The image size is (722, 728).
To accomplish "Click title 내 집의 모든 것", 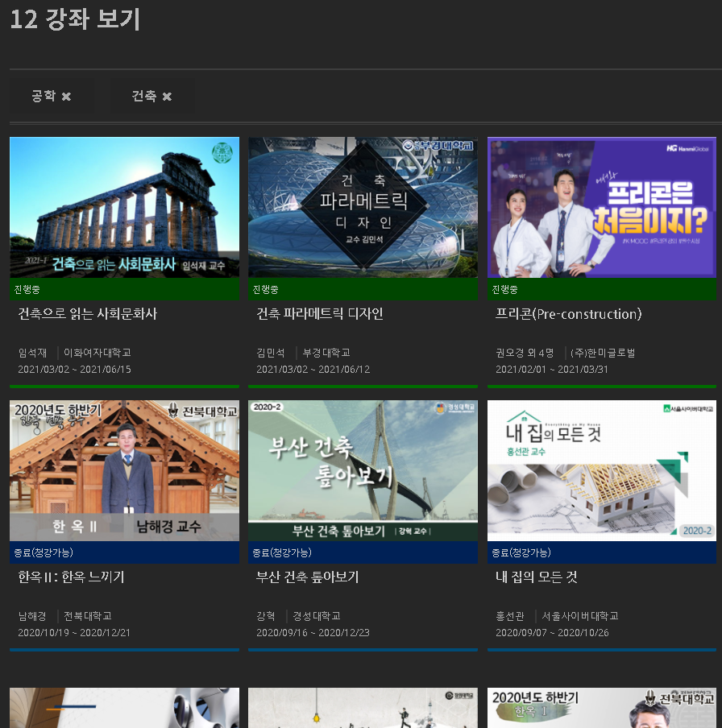I will click(537, 577).
